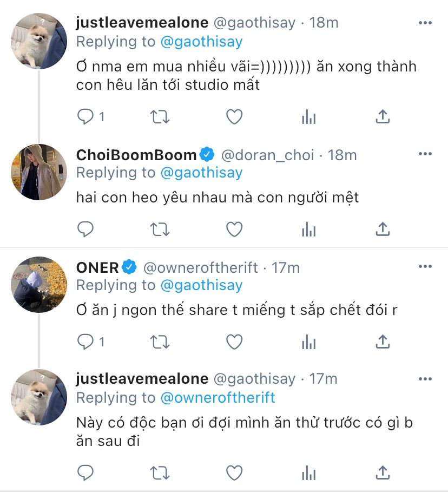The image size is (448, 492).
Task: Like ONER's tweet about being hungry
Action: pyautogui.click(x=234, y=342)
